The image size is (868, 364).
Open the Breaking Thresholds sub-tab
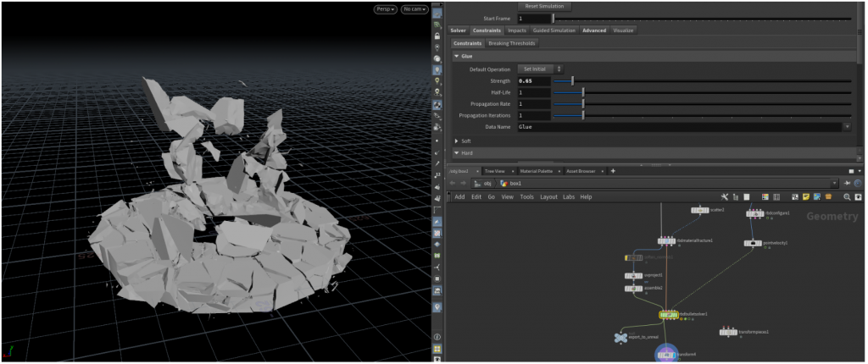tap(511, 43)
